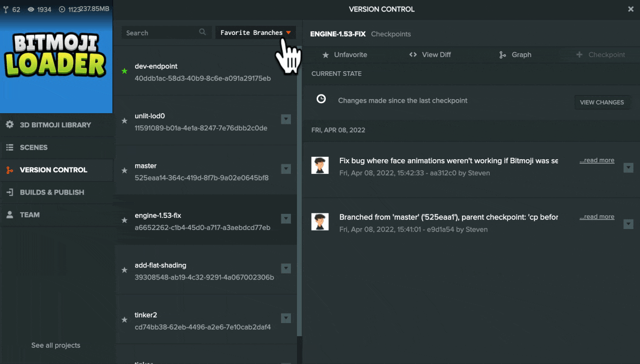This screenshot has height=364, width=640.
Task: Click the Builds & Publish icon
Action: pyautogui.click(x=10, y=192)
